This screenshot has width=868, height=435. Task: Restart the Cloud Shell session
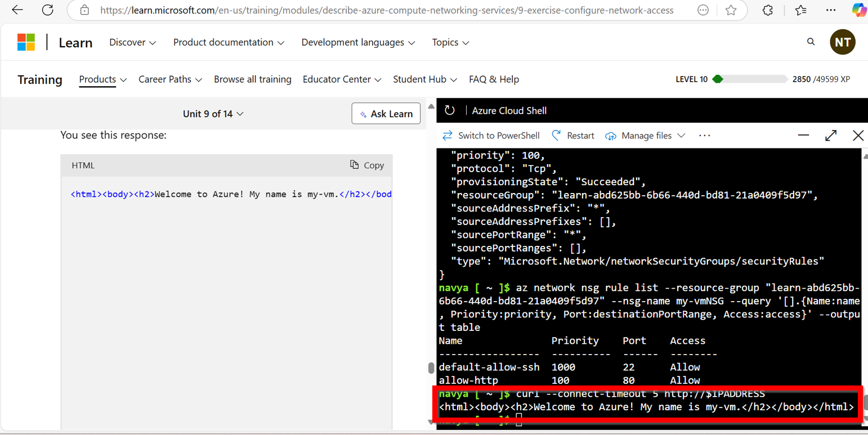click(x=572, y=136)
